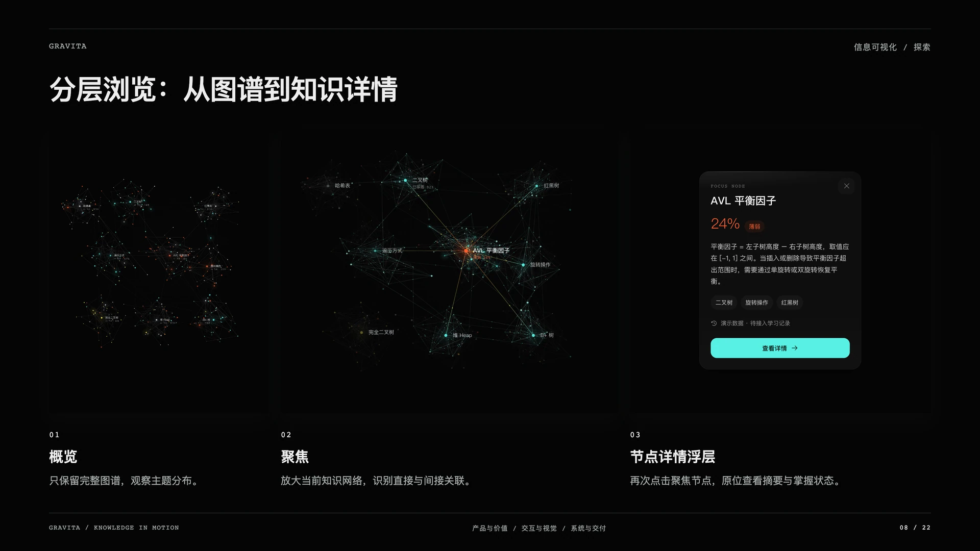
Task: Click the B+ 树 graph node
Action: point(533,335)
